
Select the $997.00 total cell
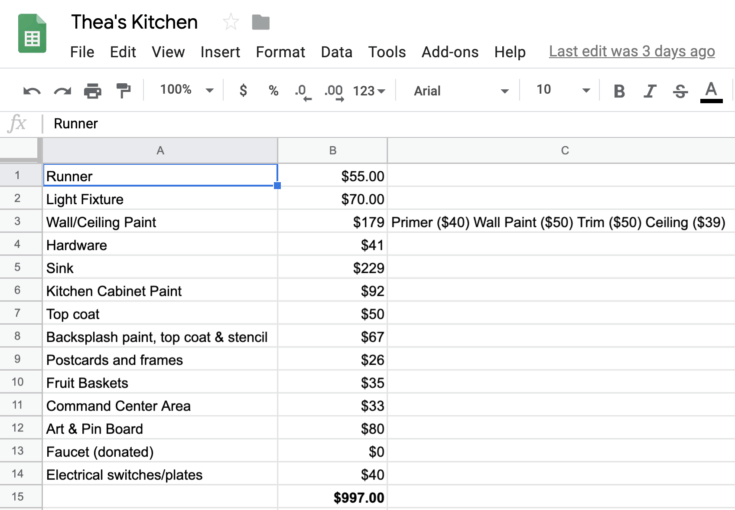pyautogui.click(x=332, y=497)
